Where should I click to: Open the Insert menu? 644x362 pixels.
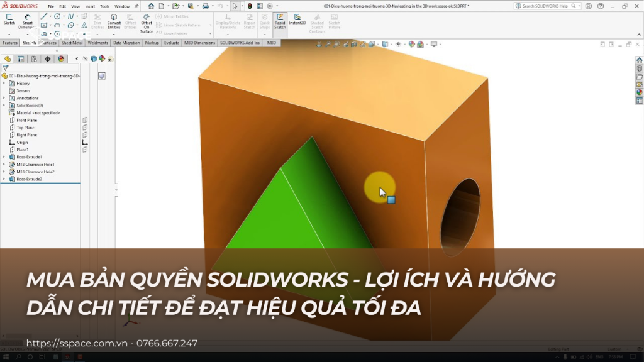coord(90,6)
